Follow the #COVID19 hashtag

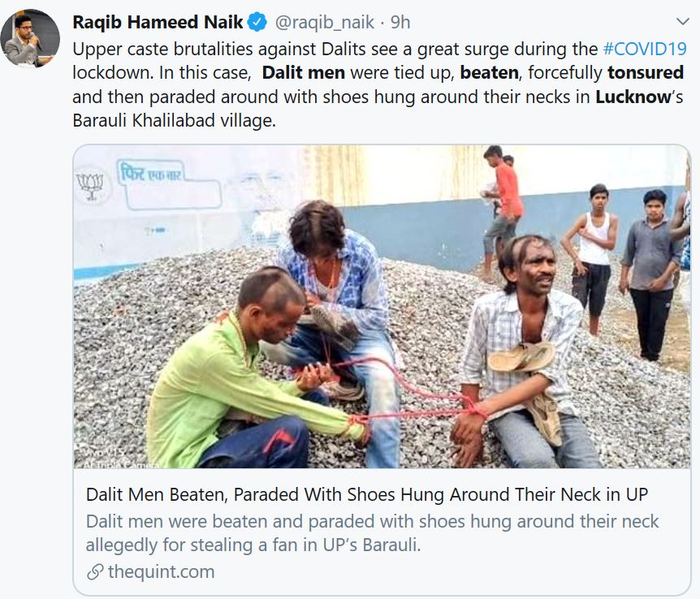coord(645,48)
